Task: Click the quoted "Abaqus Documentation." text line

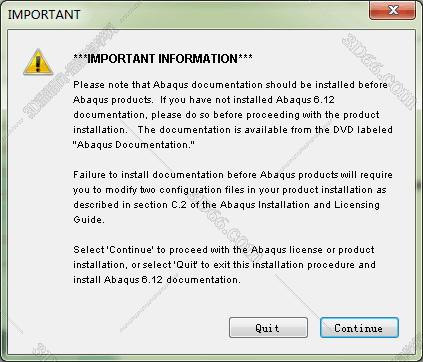Action: pos(134,145)
